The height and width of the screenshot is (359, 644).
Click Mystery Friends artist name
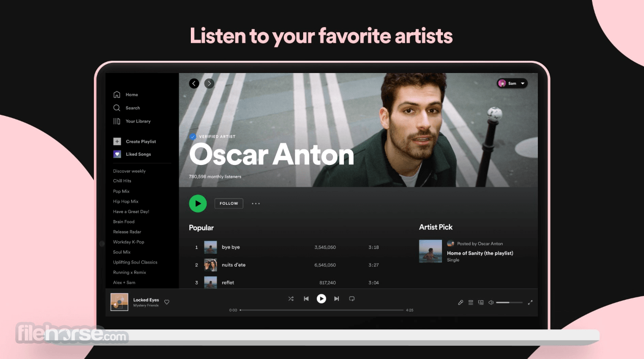click(x=146, y=305)
